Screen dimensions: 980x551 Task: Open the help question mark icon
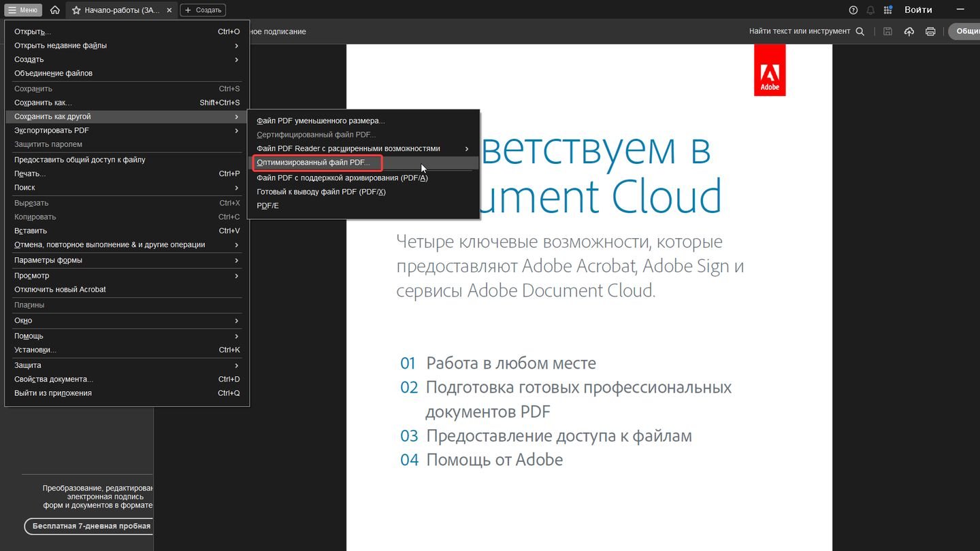click(853, 10)
